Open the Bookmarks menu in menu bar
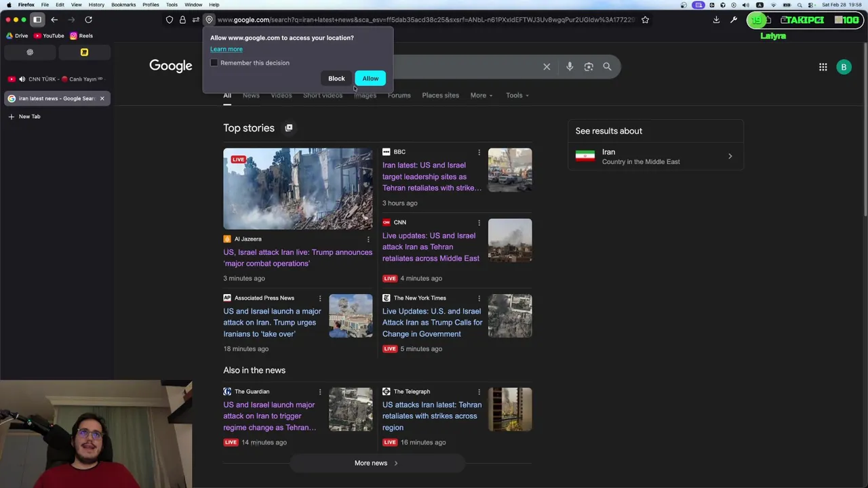This screenshot has height=488, width=868. [x=123, y=5]
